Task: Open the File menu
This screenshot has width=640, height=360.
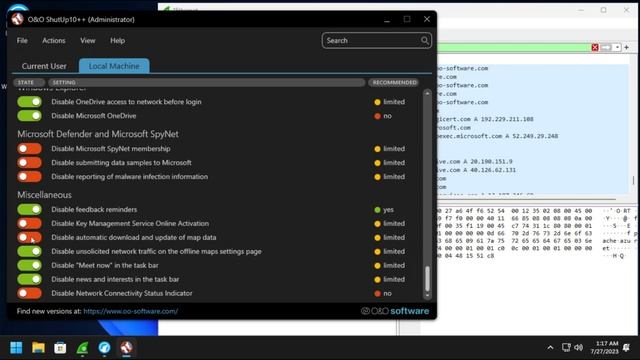Action: click(22, 40)
